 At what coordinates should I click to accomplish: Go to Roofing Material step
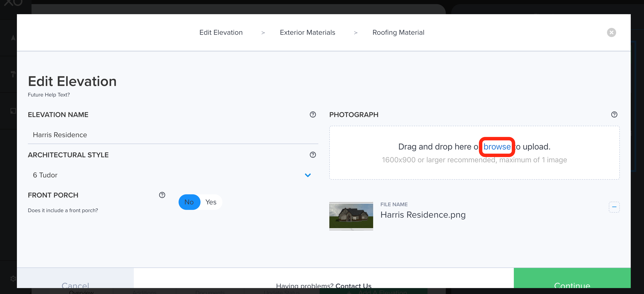[398, 32]
